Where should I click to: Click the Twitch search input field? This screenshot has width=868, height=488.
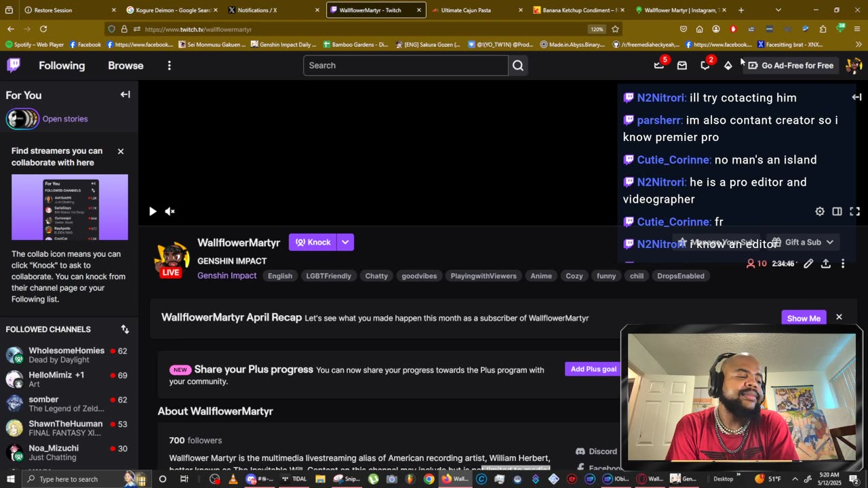point(406,66)
